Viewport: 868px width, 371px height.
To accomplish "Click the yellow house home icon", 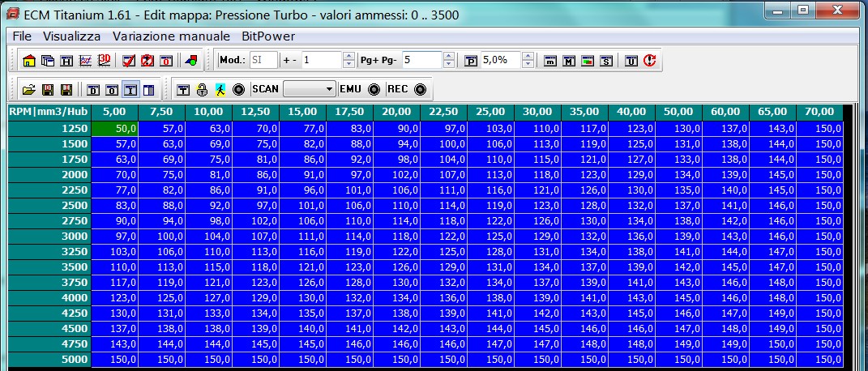I will click(29, 61).
